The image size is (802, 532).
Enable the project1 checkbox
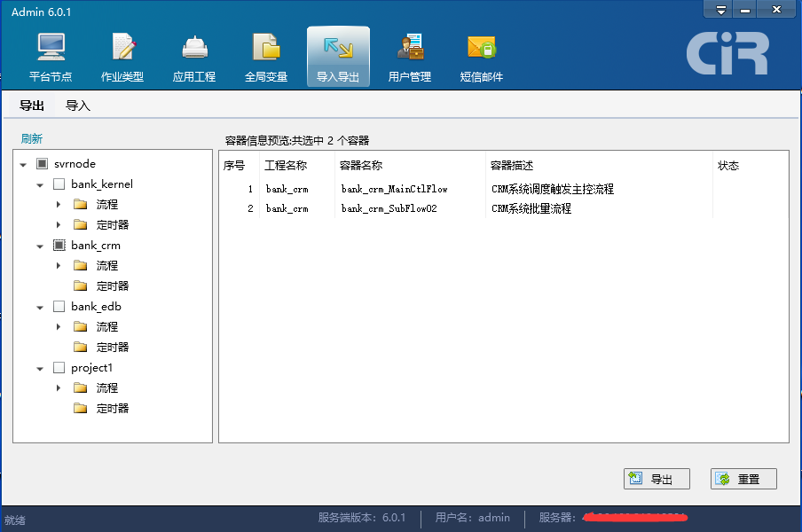(x=59, y=368)
